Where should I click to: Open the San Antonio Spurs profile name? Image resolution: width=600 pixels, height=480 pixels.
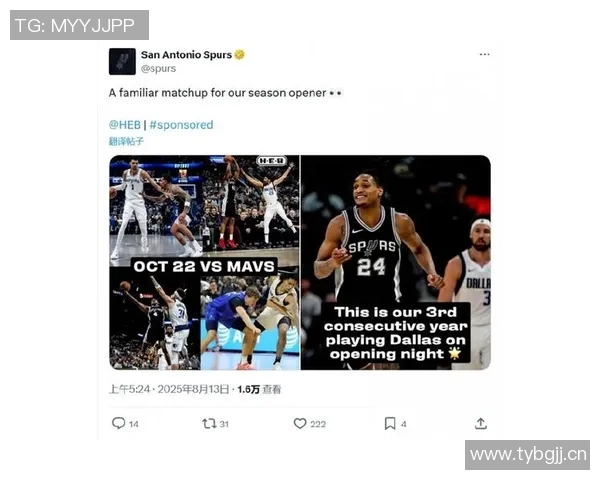(186, 55)
